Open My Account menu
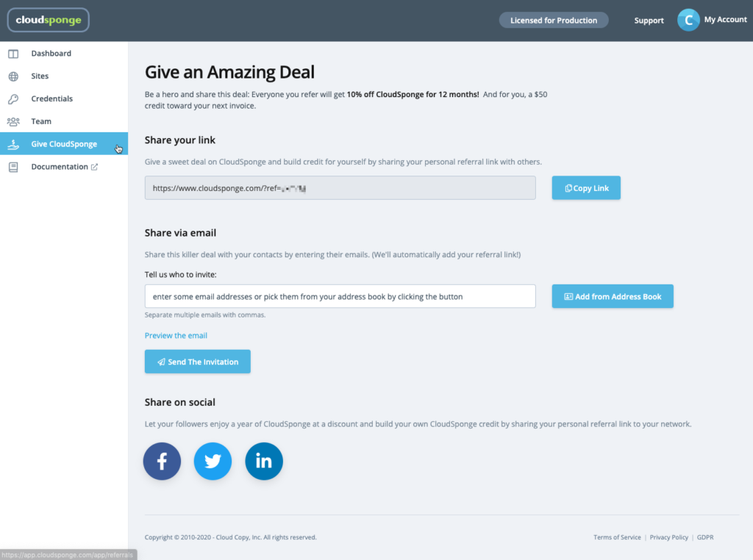 725,20
